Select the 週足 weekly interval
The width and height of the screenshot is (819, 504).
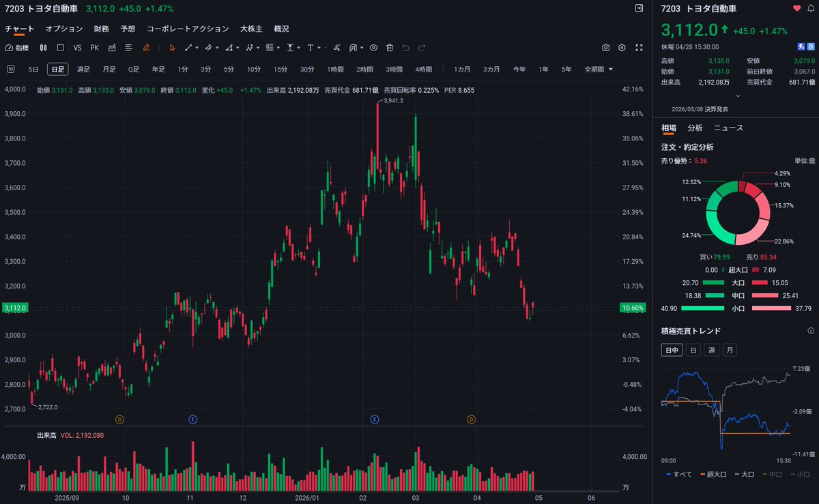click(x=83, y=69)
